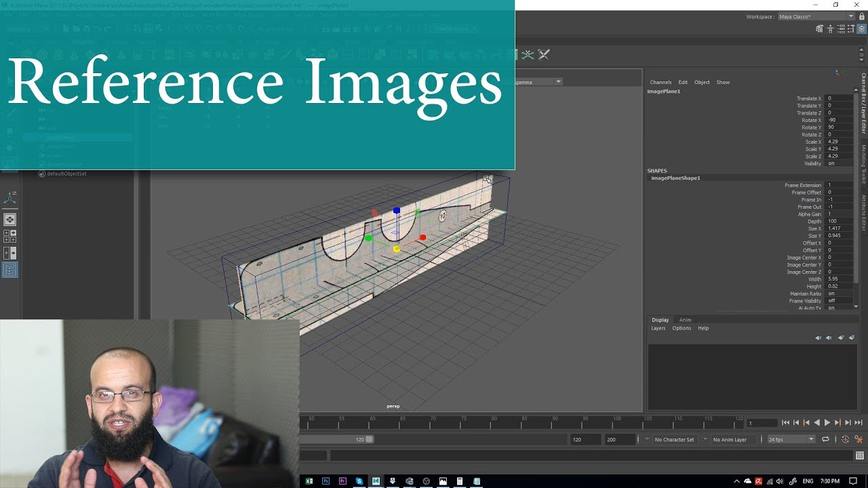Open the Object menu in Channel Box
Image resolution: width=868 pixels, height=488 pixels.
702,82
